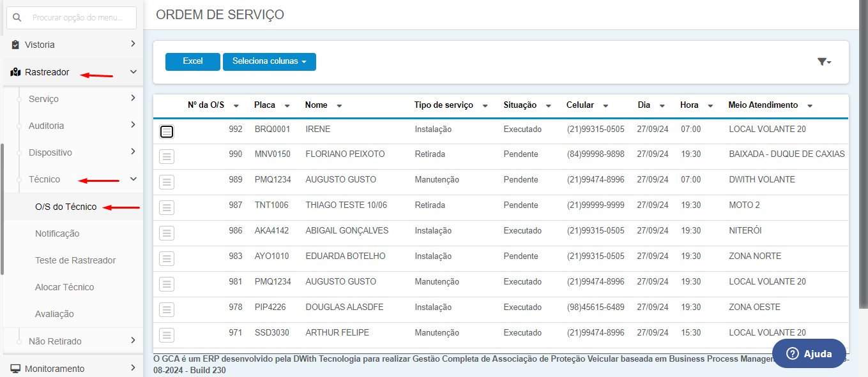Open row menu icon for O/S 981

tap(167, 284)
